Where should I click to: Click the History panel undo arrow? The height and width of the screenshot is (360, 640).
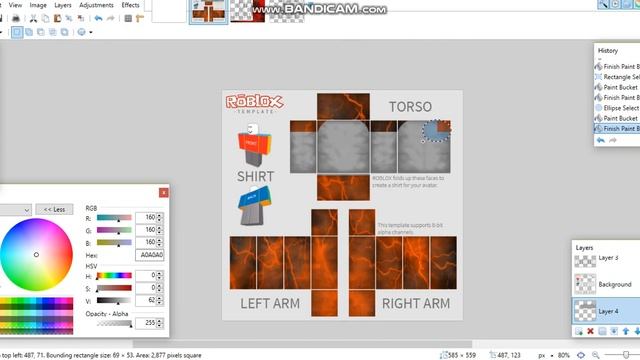(x=601, y=140)
